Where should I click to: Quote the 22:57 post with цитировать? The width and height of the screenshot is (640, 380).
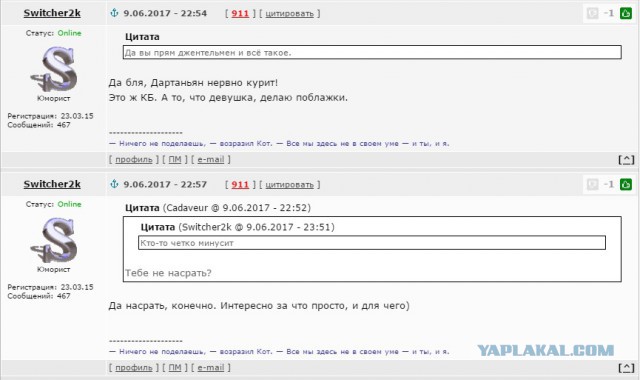pos(289,185)
